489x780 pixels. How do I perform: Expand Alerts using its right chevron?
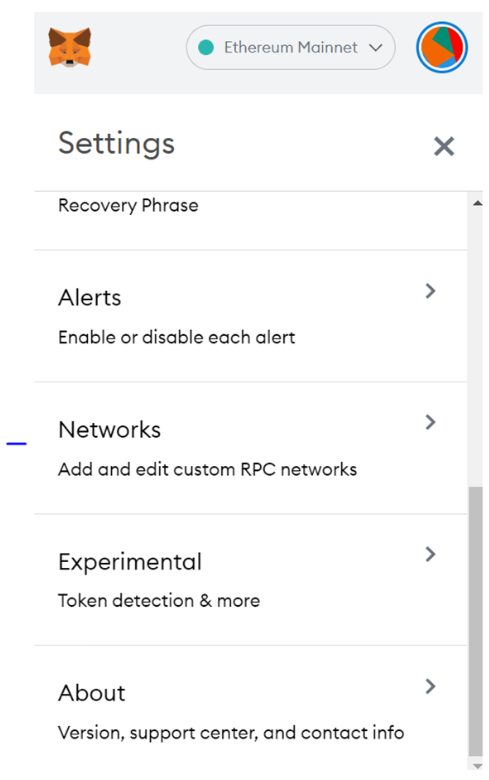point(430,291)
